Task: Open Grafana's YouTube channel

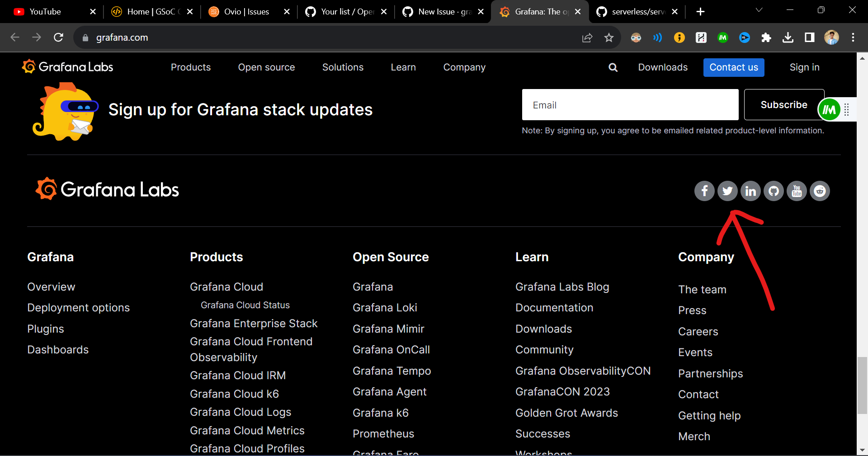Action: tap(797, 191)
